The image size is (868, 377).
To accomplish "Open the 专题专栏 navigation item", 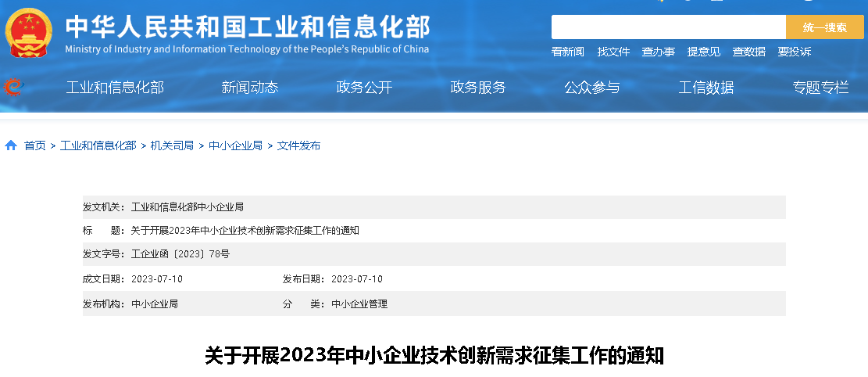I will point(820,88).
